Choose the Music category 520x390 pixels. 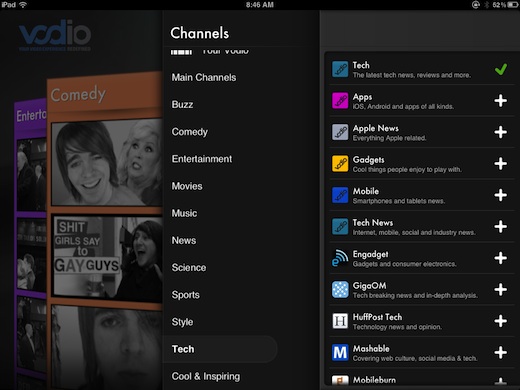(184, 213)
